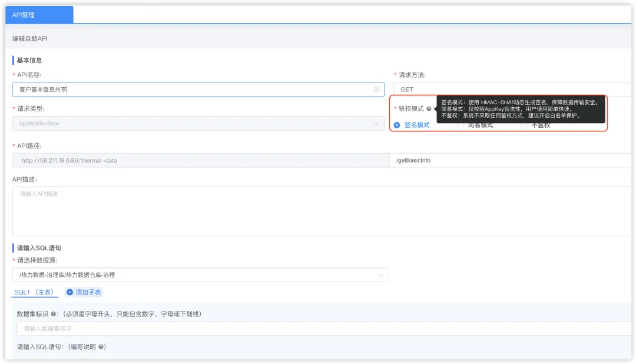Focus the API名称 input field
The height and width of the screenshot is (364, 636).
198,90
